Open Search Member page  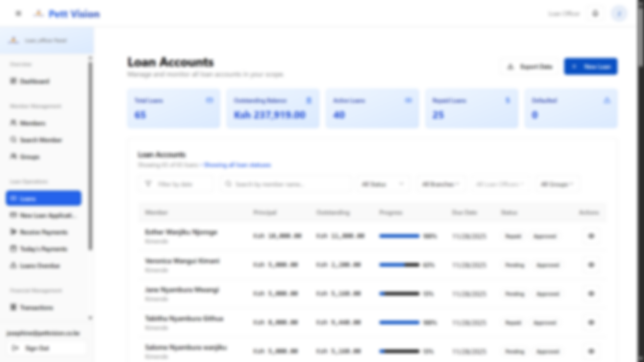pyautogui.click(x=44, y=140)
